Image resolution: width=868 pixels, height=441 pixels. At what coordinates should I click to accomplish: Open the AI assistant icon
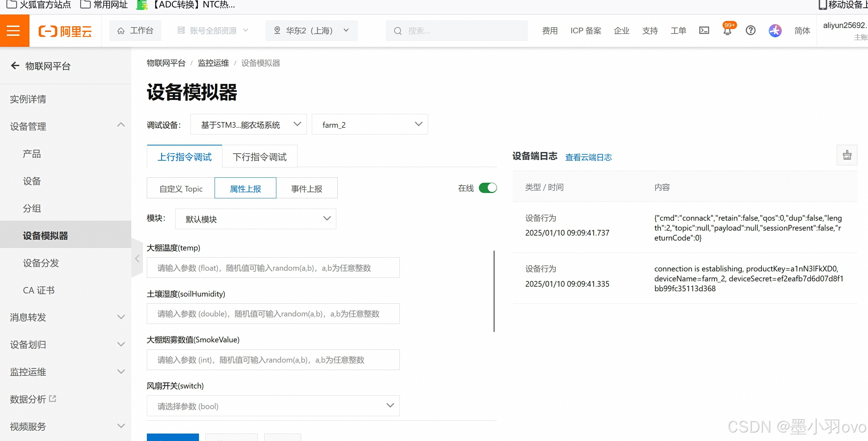click(x=775, y=31)
